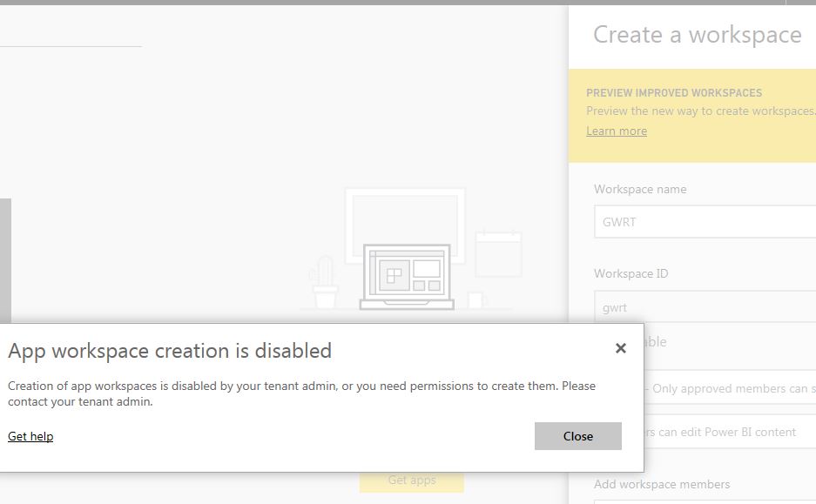
Task: Close the workspace creation disabled dialog
Action: tap(577, 436)
